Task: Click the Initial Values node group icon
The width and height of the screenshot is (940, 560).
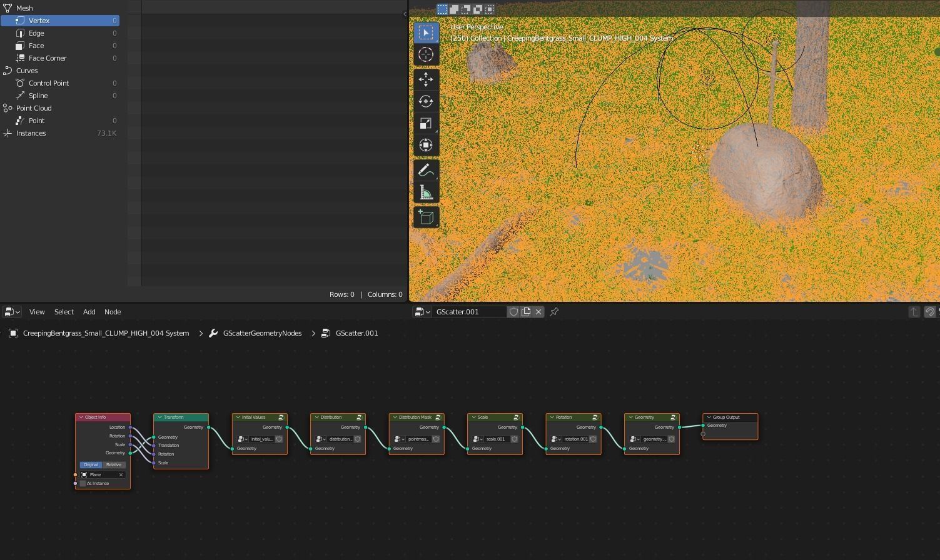Action: (281, 417)
